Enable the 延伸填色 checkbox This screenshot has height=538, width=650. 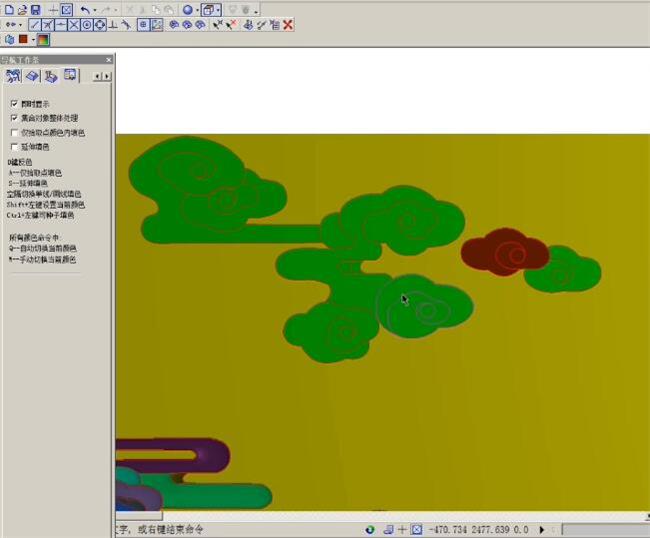(14, 146)
